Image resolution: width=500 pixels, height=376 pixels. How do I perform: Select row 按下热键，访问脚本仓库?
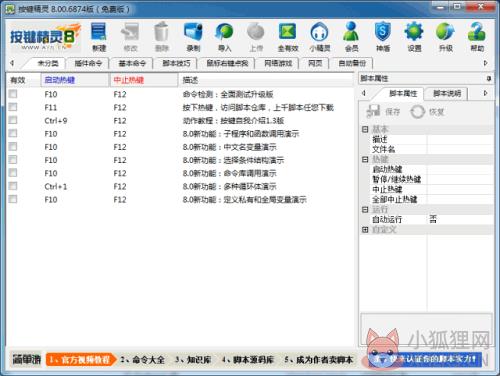pyautogui.click(x=180, y=107)
